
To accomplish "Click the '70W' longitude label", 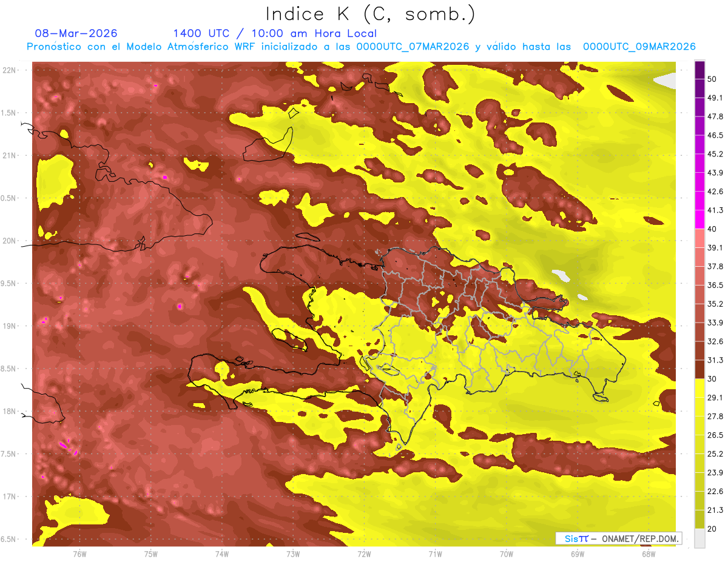I will pyautogui.click(x=507, y=554).
